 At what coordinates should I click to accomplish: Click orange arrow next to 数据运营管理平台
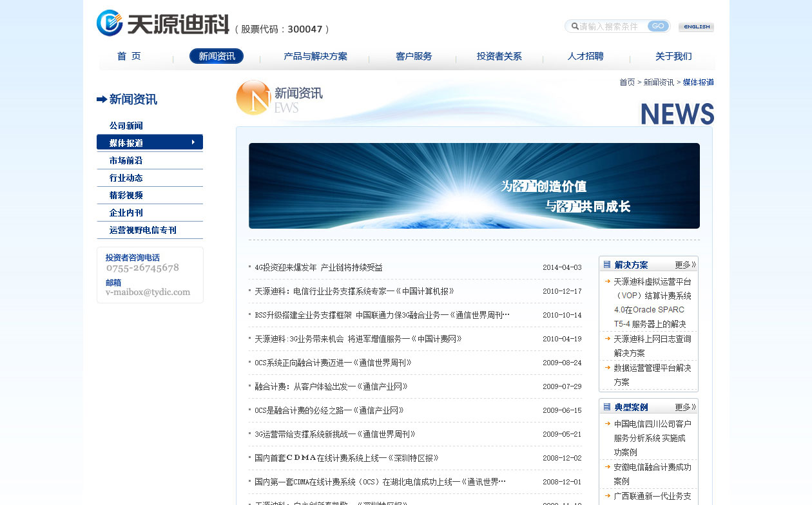[x=607, y=367]
